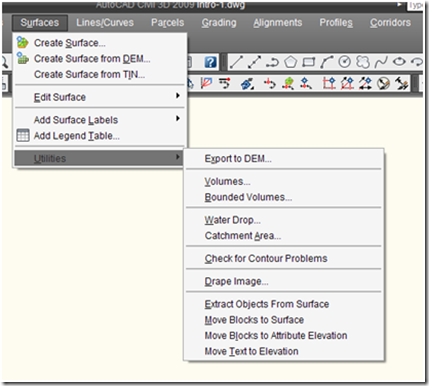Select Check for Contour Problems
Screen dimensions: 429x386
pyautogui.click(x=284, y=258)
